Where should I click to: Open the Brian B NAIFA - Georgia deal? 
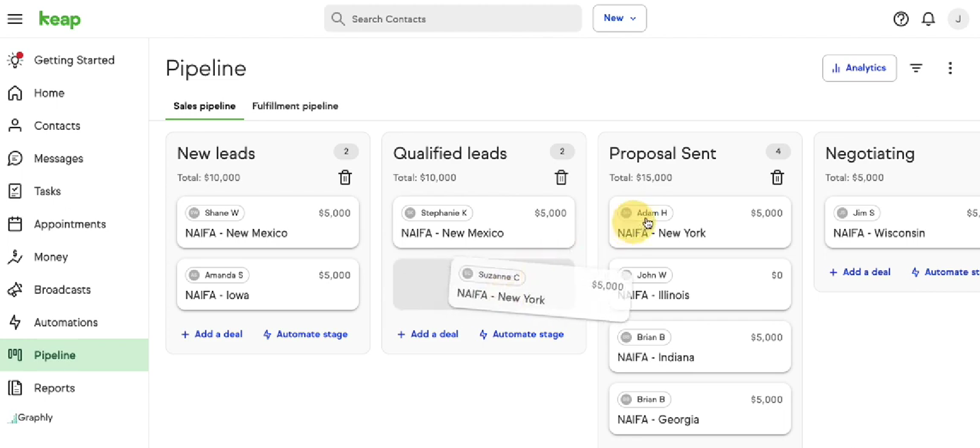[700, 409]
